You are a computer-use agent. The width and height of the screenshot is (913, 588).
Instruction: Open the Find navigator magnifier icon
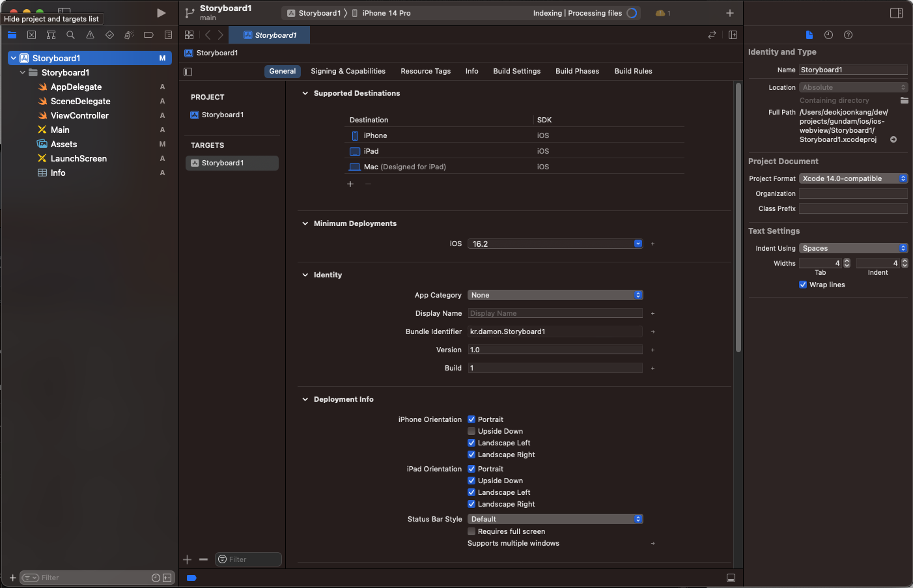point(70,35)
